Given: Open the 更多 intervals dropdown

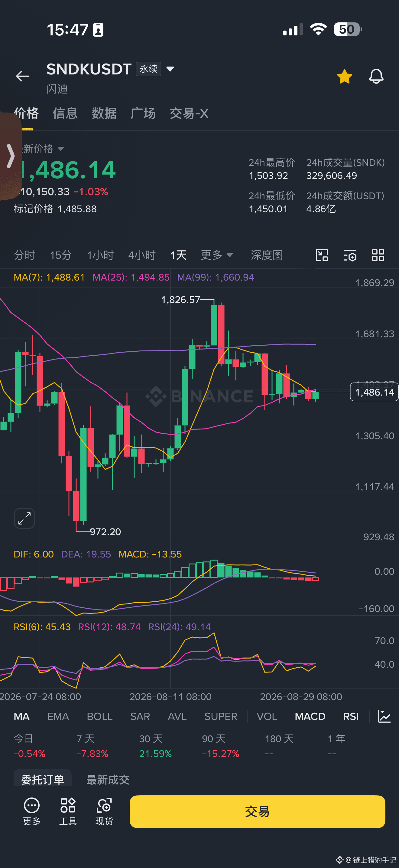Looking at the screenshot, I should pos(217,255).
